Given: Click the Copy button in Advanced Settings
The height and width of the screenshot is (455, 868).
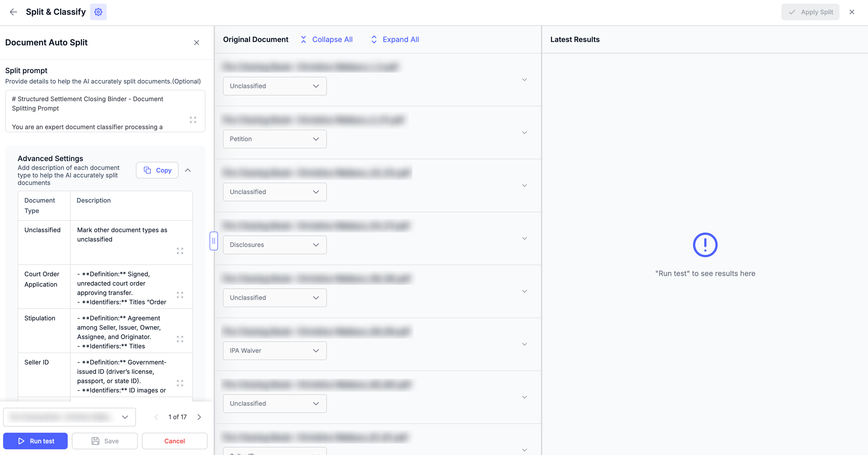Looking at the screenshot, I should [157, 170].
